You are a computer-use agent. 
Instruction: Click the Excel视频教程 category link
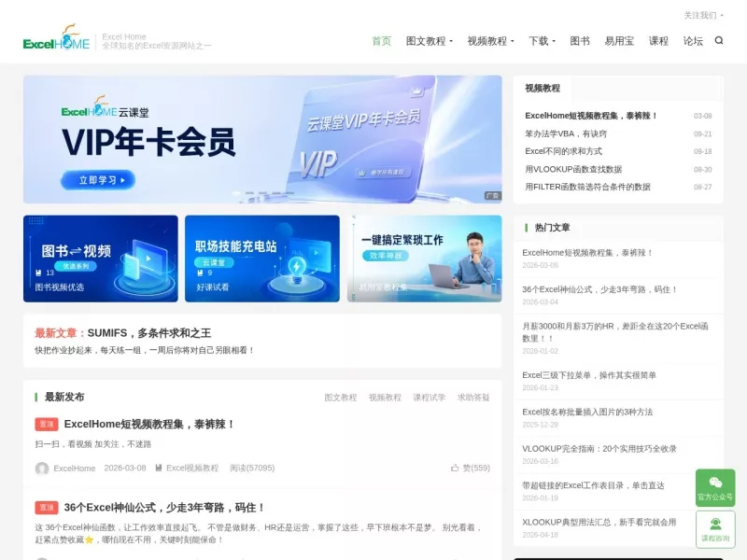tap(192, 469)
